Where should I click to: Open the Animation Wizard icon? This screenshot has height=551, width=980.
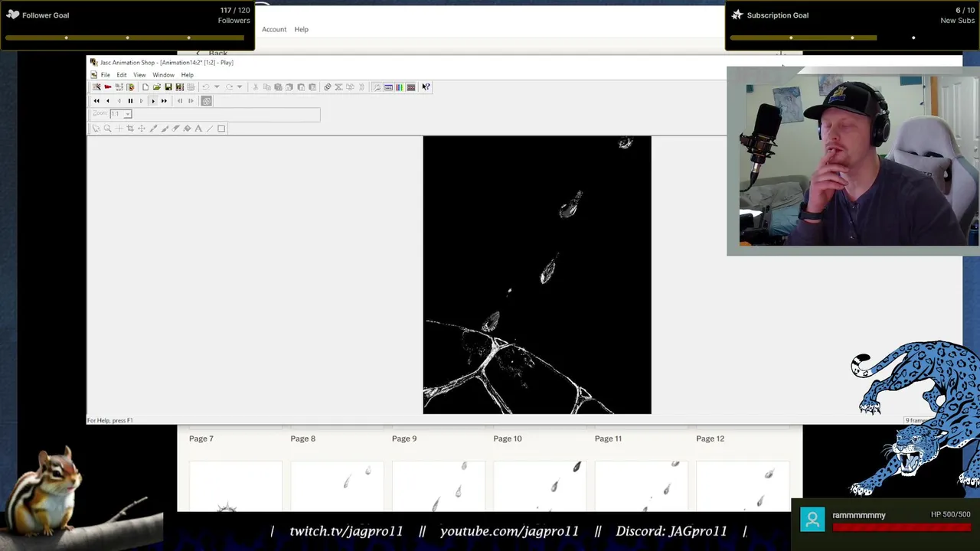coord(96,87)
